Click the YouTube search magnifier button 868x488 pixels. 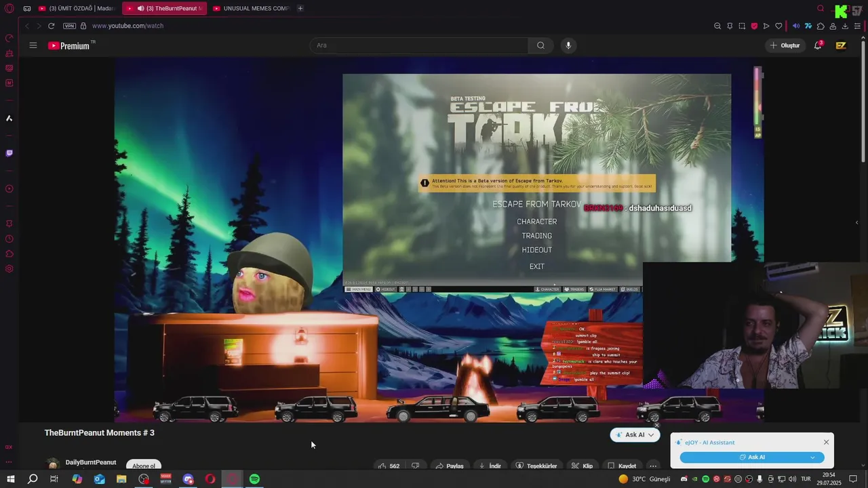[540, 45]
